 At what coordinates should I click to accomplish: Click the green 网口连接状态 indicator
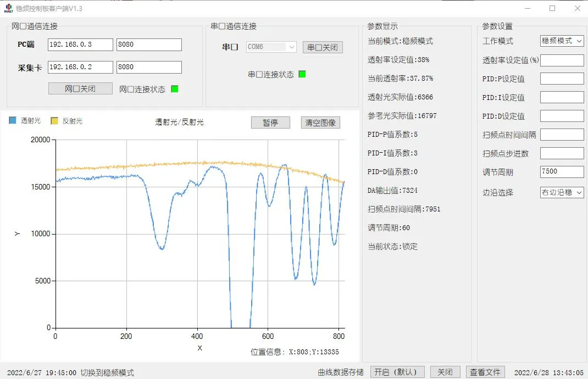click(175, 89)
